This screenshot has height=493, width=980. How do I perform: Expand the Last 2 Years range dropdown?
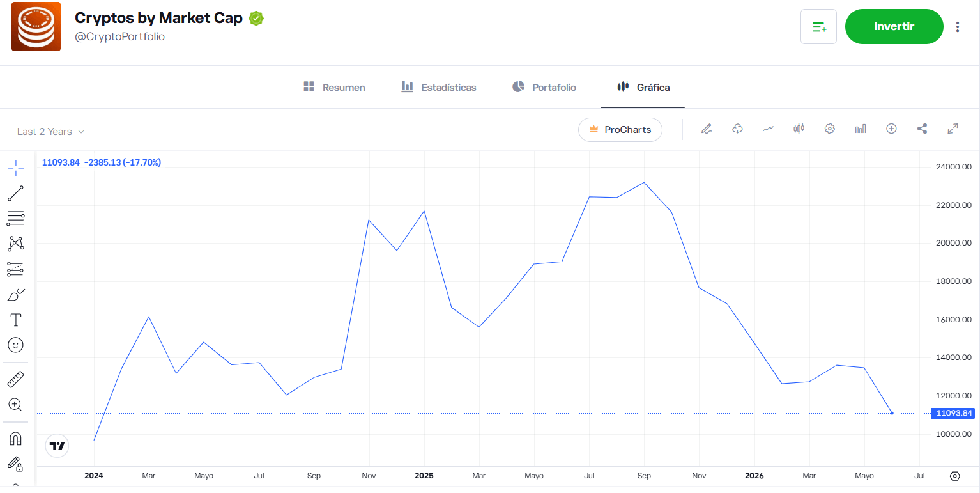(51, 132)
